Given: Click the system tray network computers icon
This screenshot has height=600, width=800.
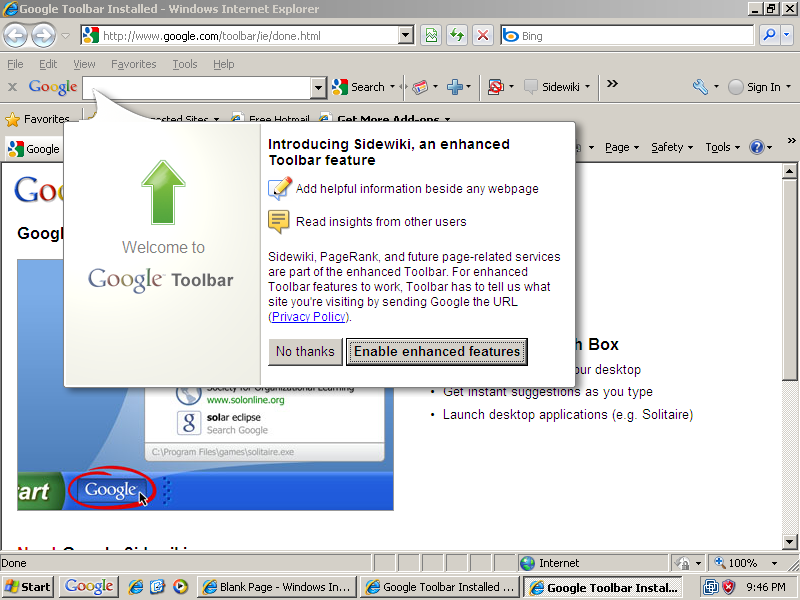Looking at the screenshot, I should pos(711,587).
